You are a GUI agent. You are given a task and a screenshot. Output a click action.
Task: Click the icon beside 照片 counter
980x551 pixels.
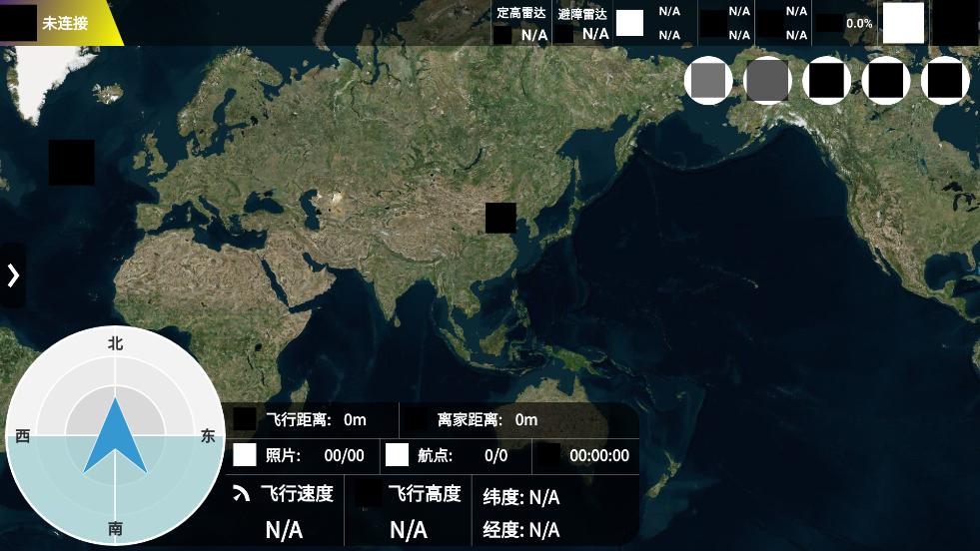(245, 455)
